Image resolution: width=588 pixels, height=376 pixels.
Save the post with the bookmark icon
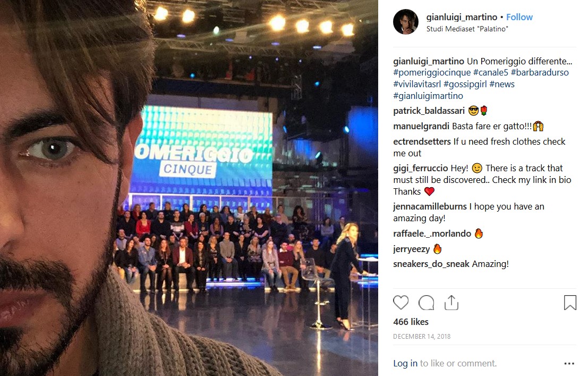tap(570, 303)
